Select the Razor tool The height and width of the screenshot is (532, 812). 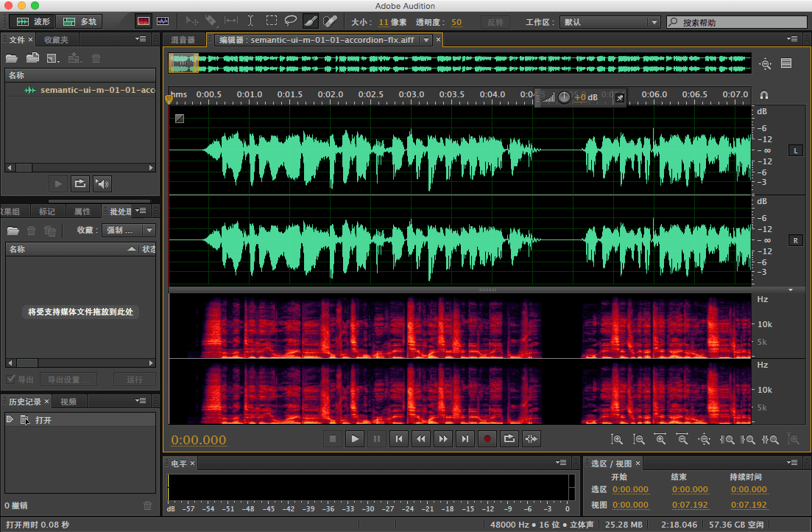211,21
